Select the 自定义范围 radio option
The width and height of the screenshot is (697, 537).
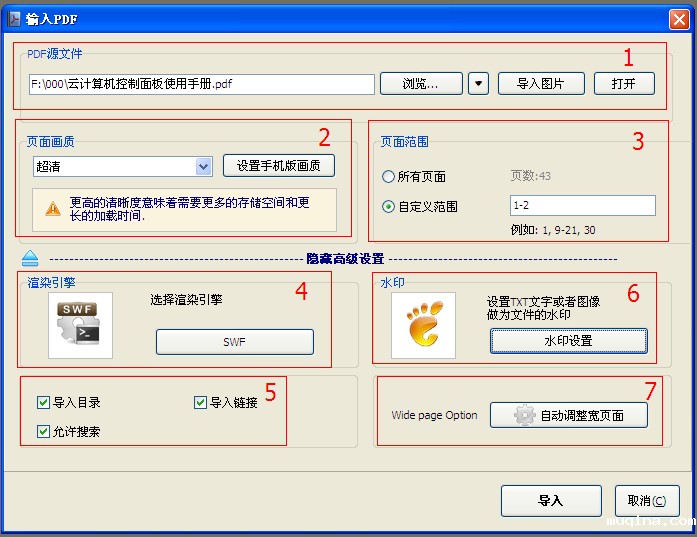(x=389, y=207)
